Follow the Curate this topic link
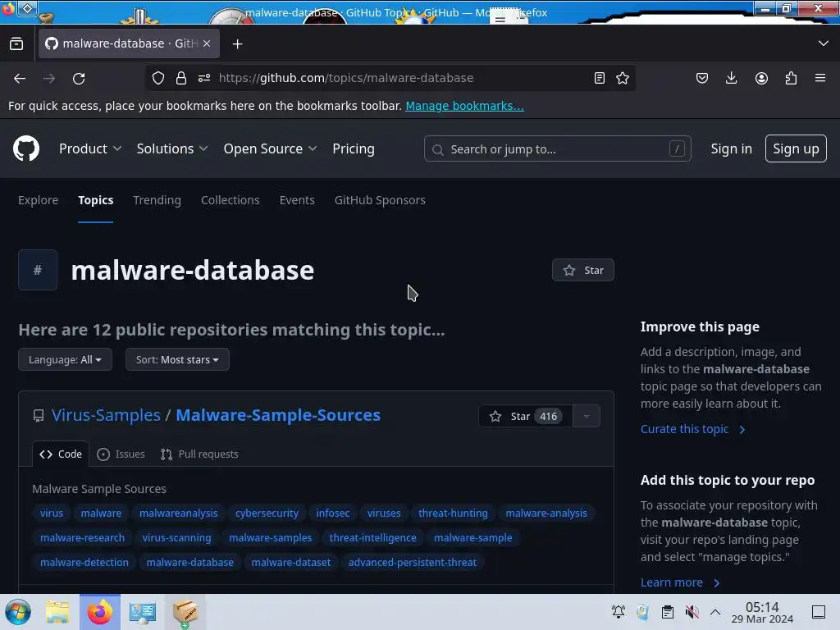This screenshot has width=840, height=630. click(692, 429)
